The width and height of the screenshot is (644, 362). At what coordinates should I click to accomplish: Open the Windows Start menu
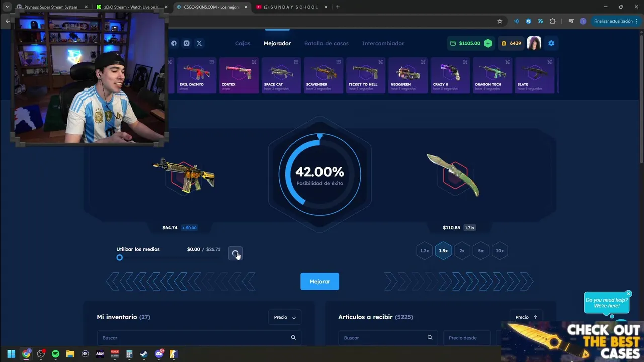(11, 354)
